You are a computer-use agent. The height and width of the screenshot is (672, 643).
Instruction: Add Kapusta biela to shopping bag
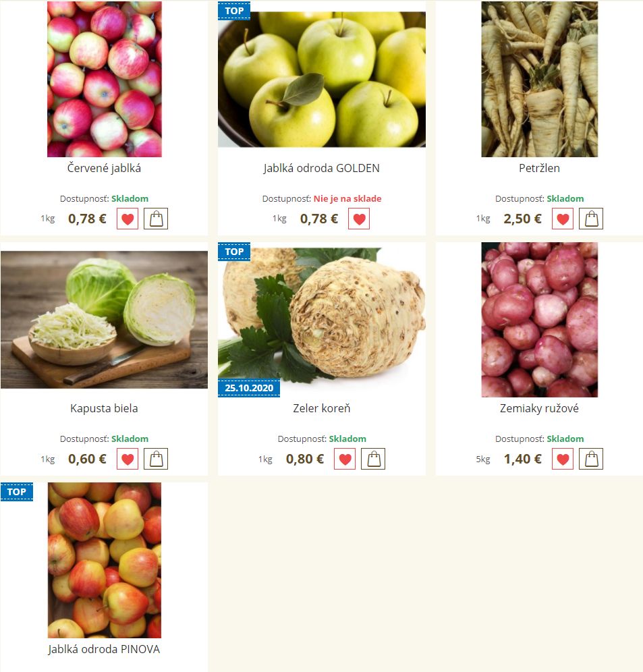(156, 459)
